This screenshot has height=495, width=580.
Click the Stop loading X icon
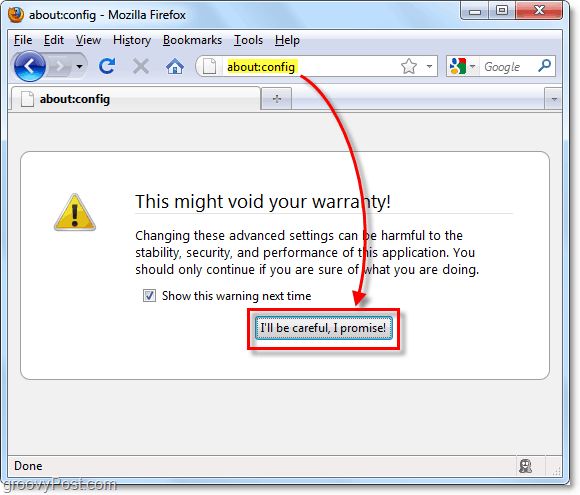[141, 67]
